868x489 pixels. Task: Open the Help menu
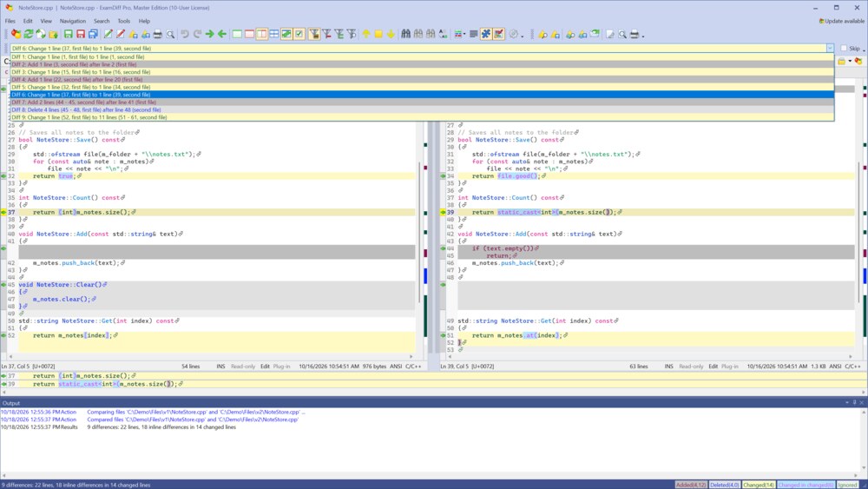coord(144,21)
